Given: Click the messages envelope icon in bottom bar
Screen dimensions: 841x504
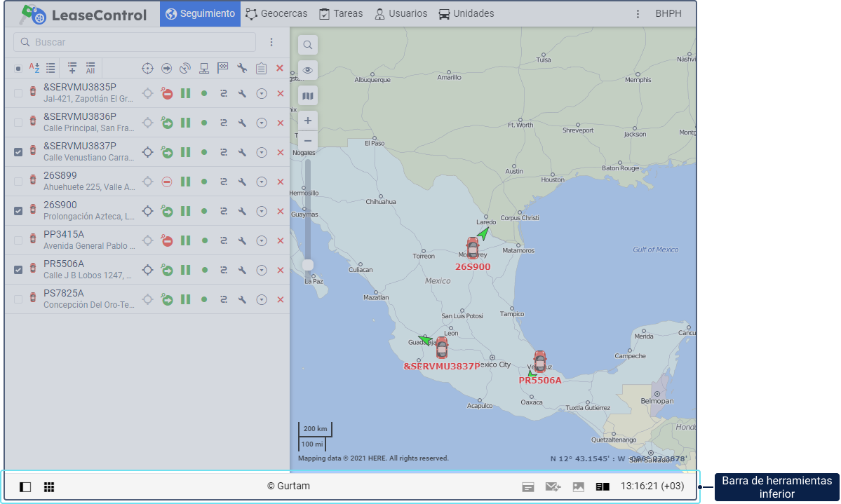Looking at the screenshot, I should 553,486.
